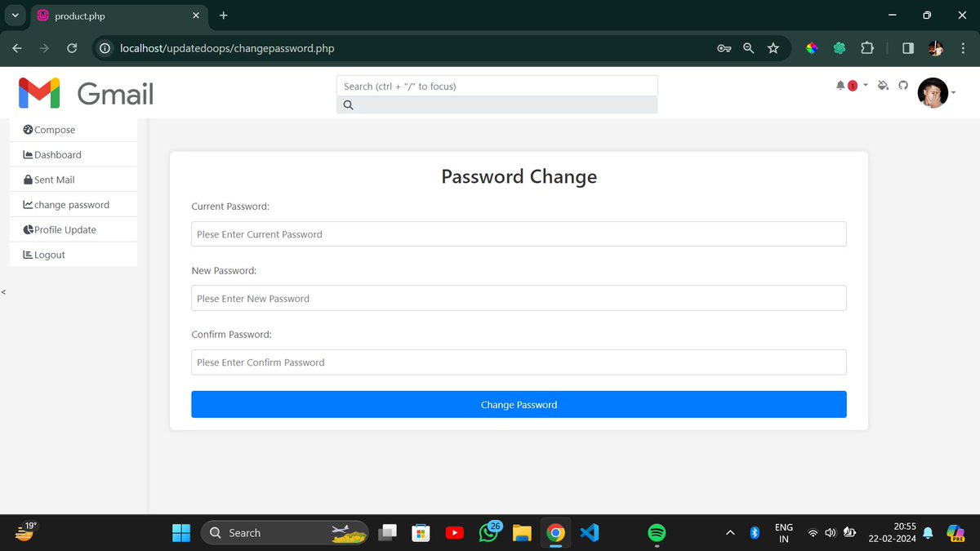Expand the dropdown arrow next to notification bell
980x551 pixels.
pos(866,85)
